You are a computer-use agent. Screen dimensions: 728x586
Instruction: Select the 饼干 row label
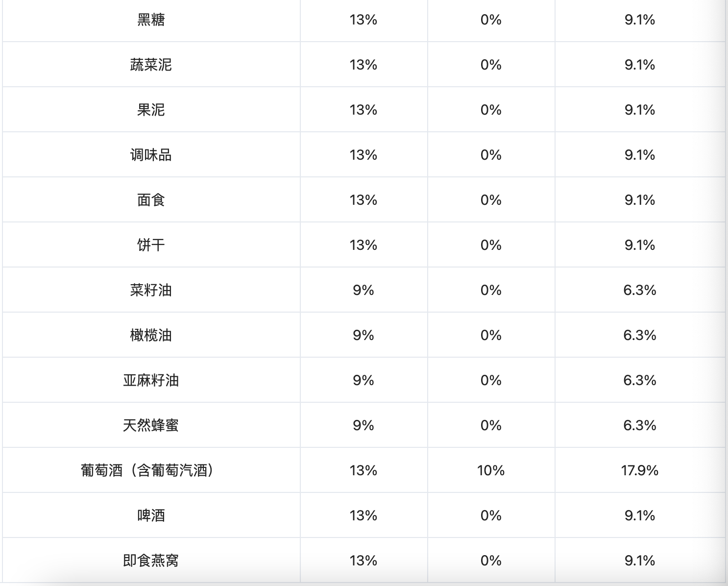coord(151,245)
